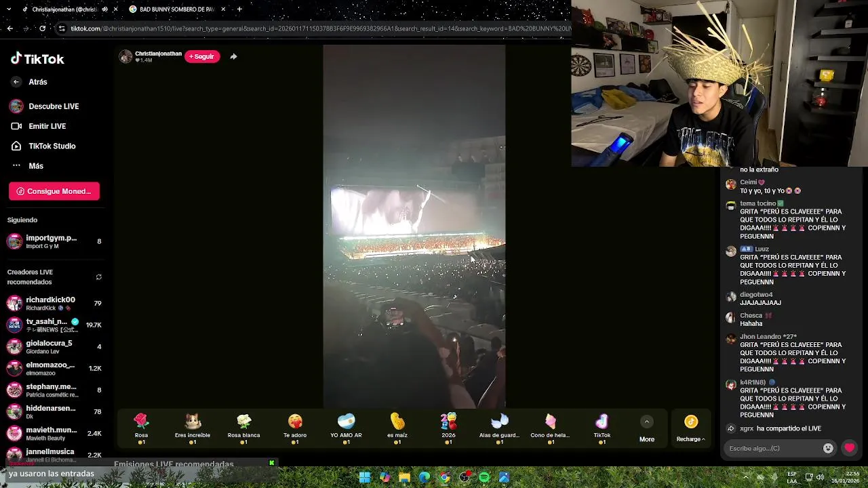Open site information icon in address bar
Viewport: 868px width, 488px height.
[x=62, y=28]
